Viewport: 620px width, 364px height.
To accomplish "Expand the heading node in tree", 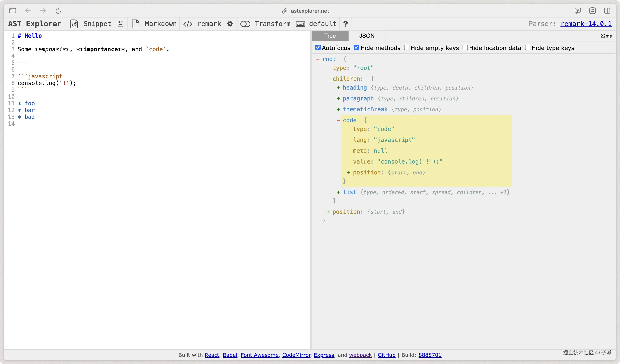I will point(338,88).
